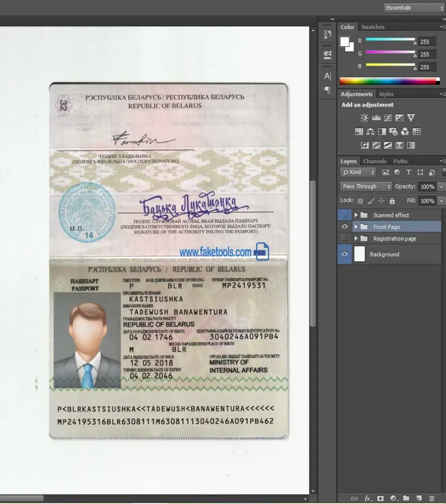This screenshot has height=504, width=446.
Task: Delete layer using the trash icon
Action: click(432, 498)
